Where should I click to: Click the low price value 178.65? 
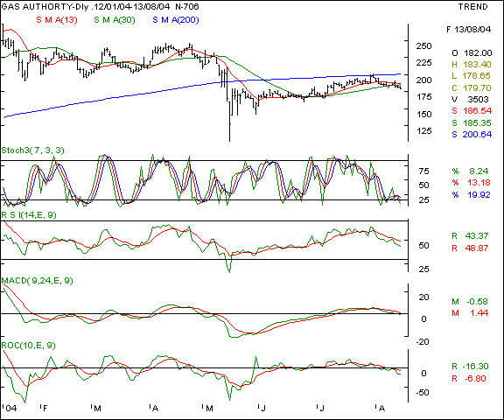point(477,76)
